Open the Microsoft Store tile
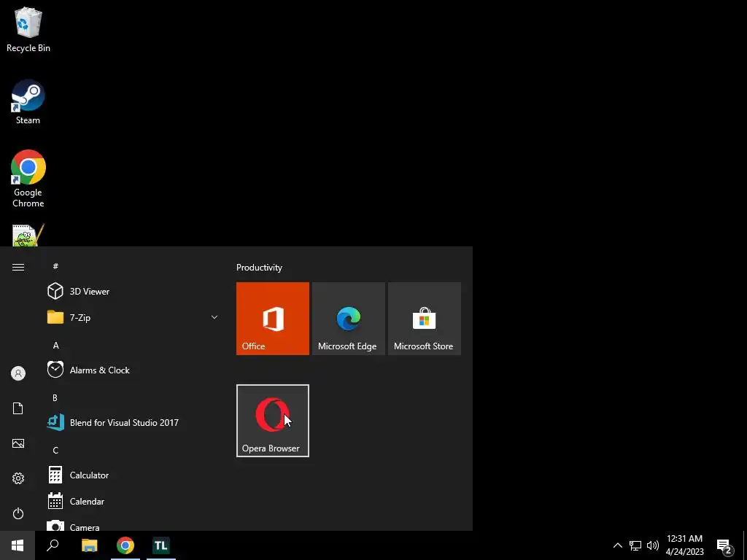747x560 pixels. point(424,319)
